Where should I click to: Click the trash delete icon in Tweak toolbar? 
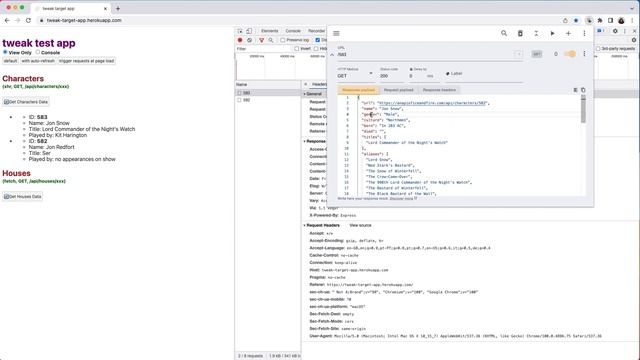coord(520,33)
